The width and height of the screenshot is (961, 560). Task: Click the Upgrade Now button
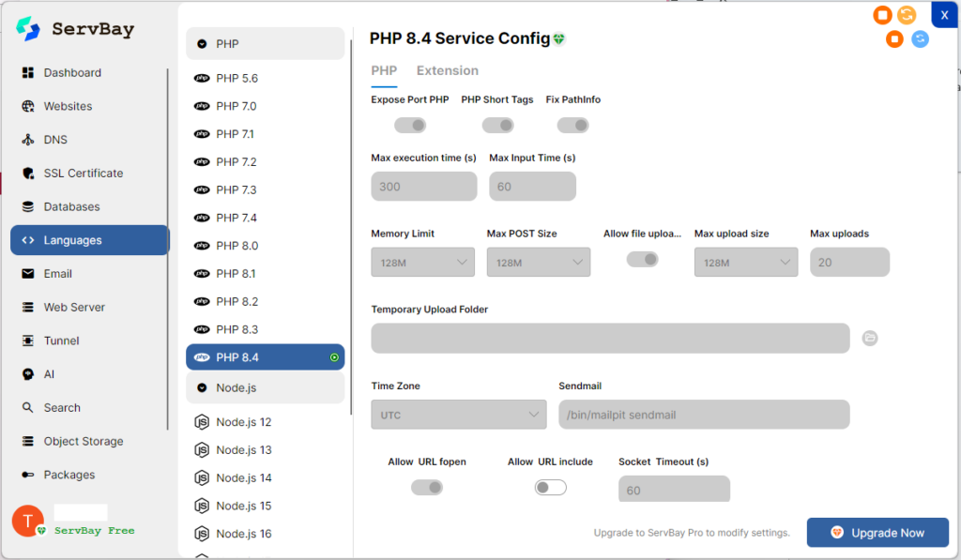(x=877, y=533)
